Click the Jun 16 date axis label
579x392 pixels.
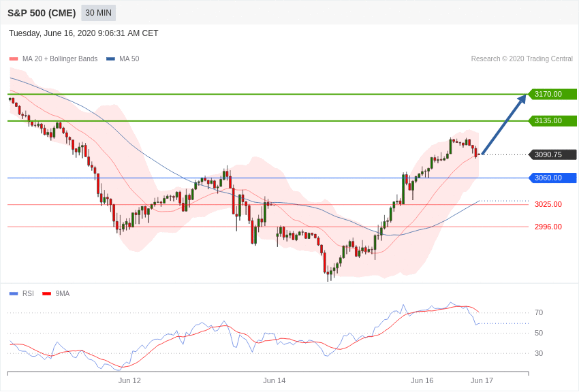pyautogui.click(x=422, y=380)
